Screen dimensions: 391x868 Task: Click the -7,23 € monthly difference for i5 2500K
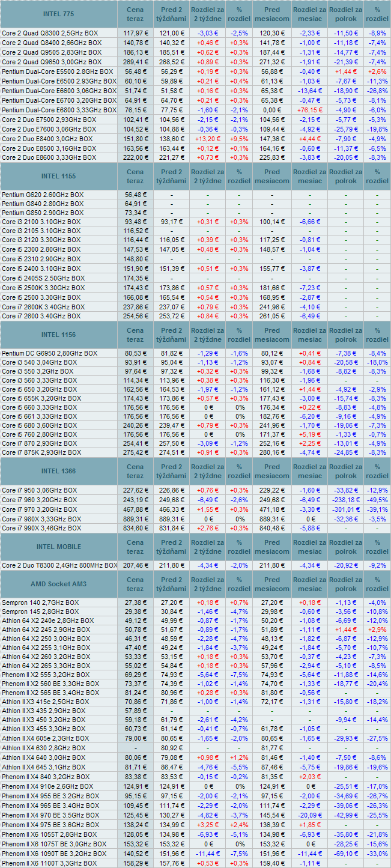(309, 288)
